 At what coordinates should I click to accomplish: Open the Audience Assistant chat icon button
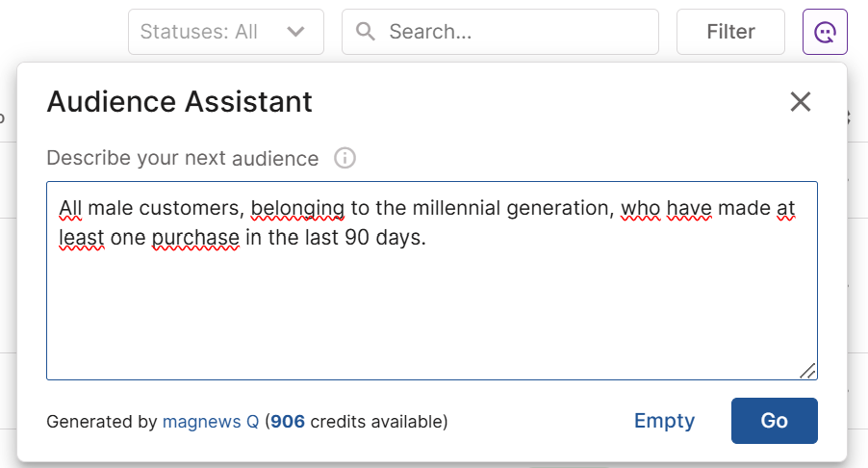pyautogui.click(x=825, y=32)
